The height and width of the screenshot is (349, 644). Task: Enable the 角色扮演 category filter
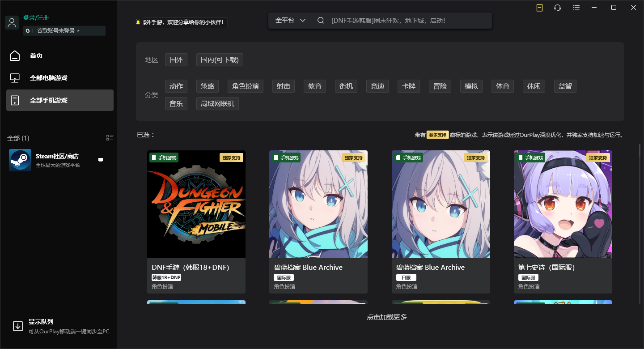[x=245, y=86]
